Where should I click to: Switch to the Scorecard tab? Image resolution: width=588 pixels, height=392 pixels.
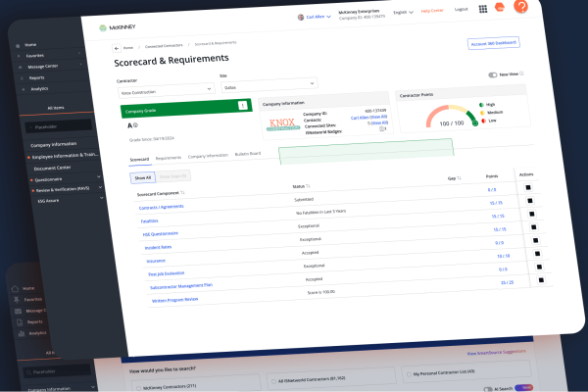139,160
